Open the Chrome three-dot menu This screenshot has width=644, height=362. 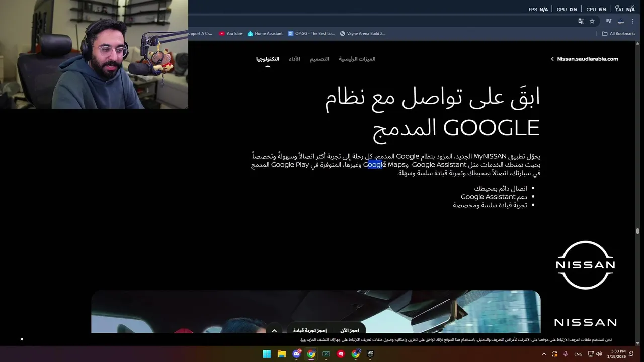pyautogui.click(x=633, y=21)
